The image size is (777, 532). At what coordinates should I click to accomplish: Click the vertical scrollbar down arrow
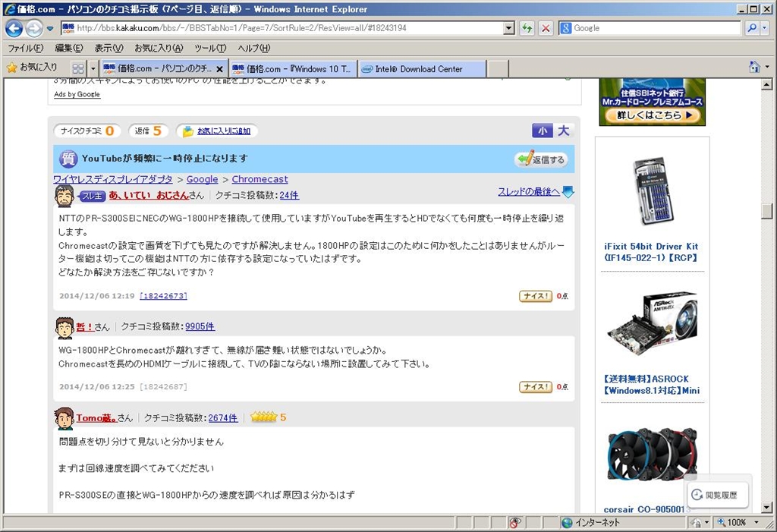766,508
